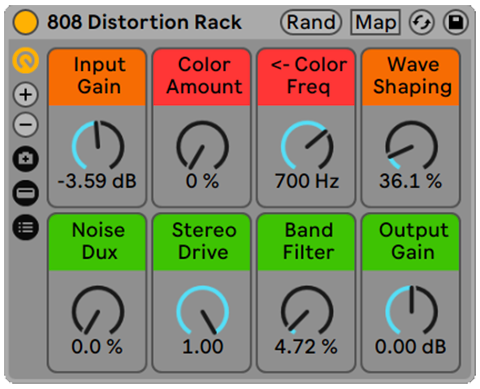Click the Input Gain knob
Screen dimensions: 480x389
click(98, 146)
